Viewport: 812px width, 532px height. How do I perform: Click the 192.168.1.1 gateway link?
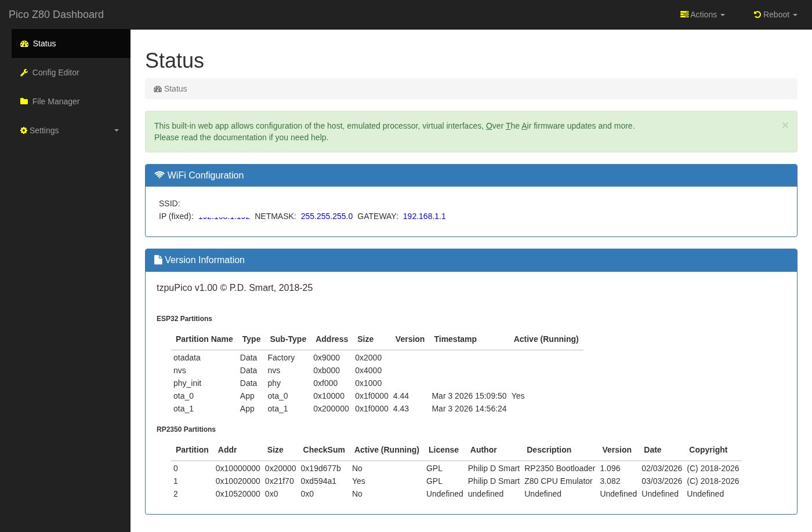[x=424, y=216]
